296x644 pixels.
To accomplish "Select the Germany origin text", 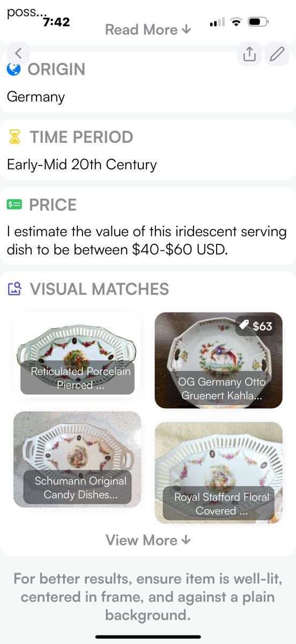I will click(36, 98).
